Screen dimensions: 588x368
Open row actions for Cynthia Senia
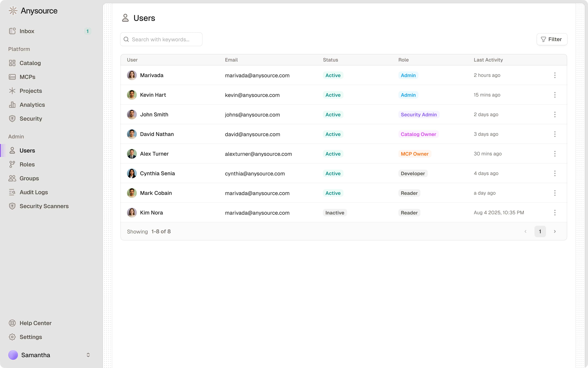click(555, 173)
